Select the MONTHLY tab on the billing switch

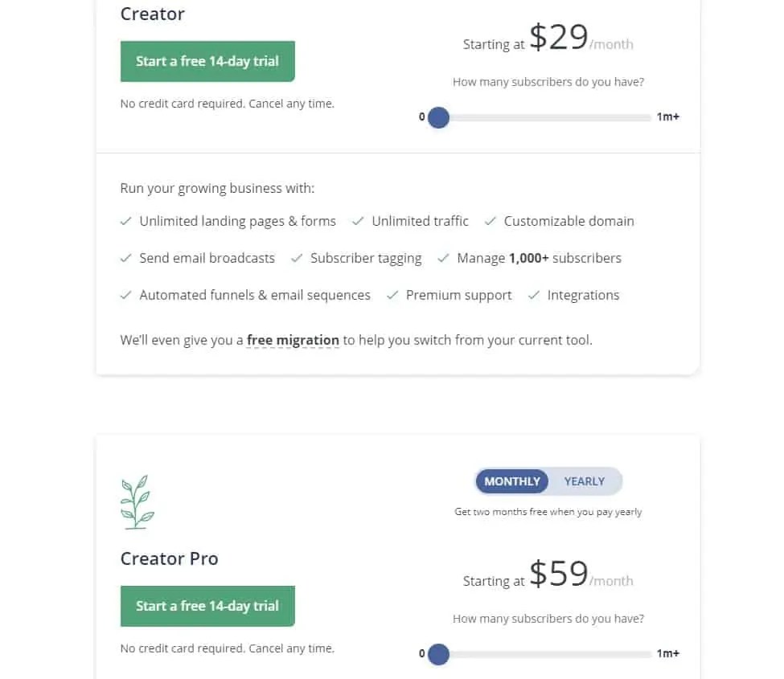click(x=511, y=481)
